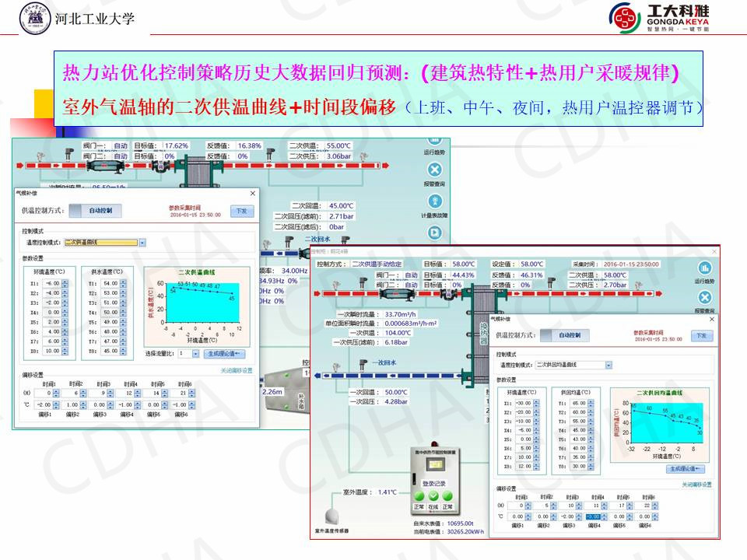The width and height of the screenshot is (747, 560).
Task: Click the green 在线 status indicator
Action: click(x=433, y=496)
